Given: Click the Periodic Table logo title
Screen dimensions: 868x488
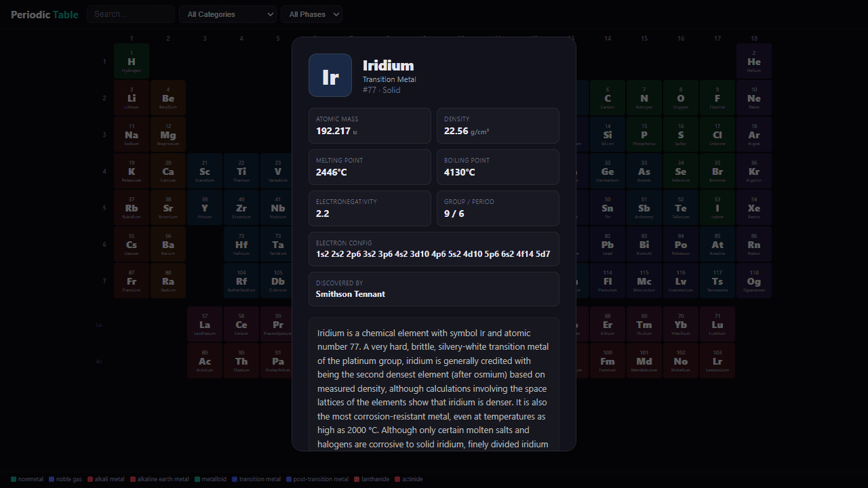Looking at the screenshot, I should click(x=45, y=14).
